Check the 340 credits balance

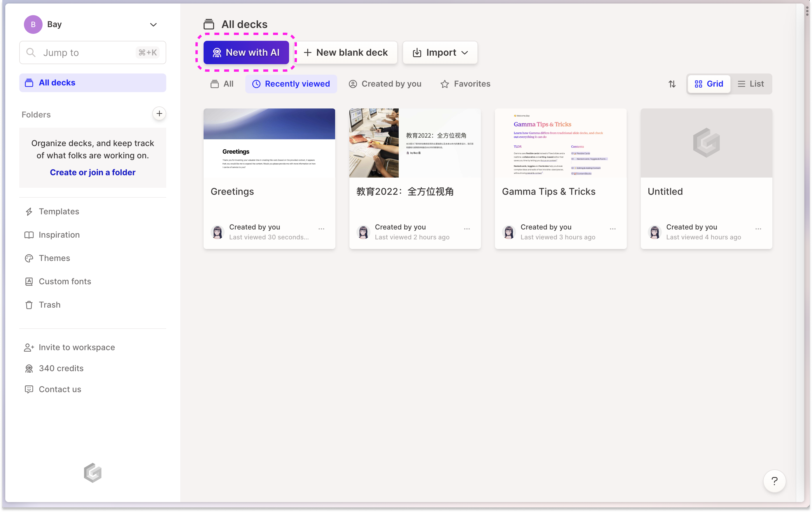[61, 368]
